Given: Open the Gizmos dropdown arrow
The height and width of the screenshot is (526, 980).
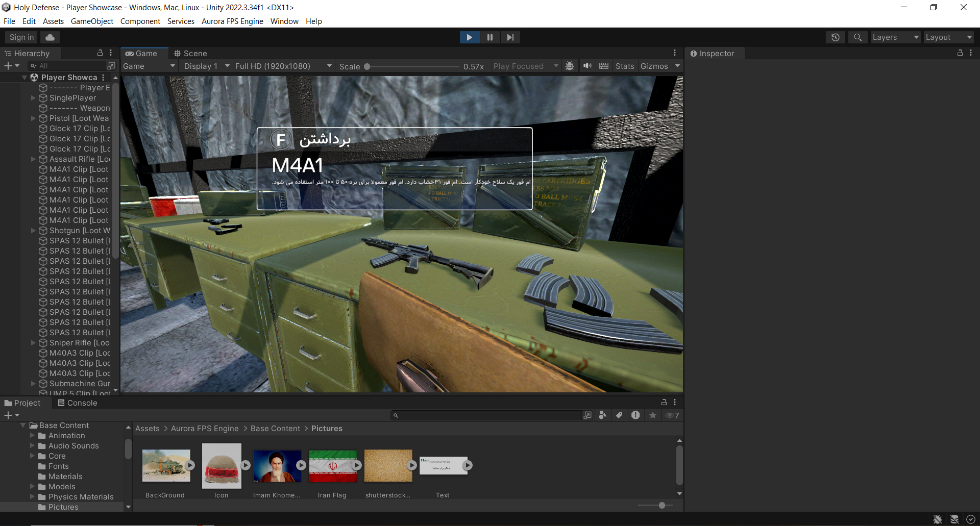Looking at the screenshot, I should click(677, 66).
